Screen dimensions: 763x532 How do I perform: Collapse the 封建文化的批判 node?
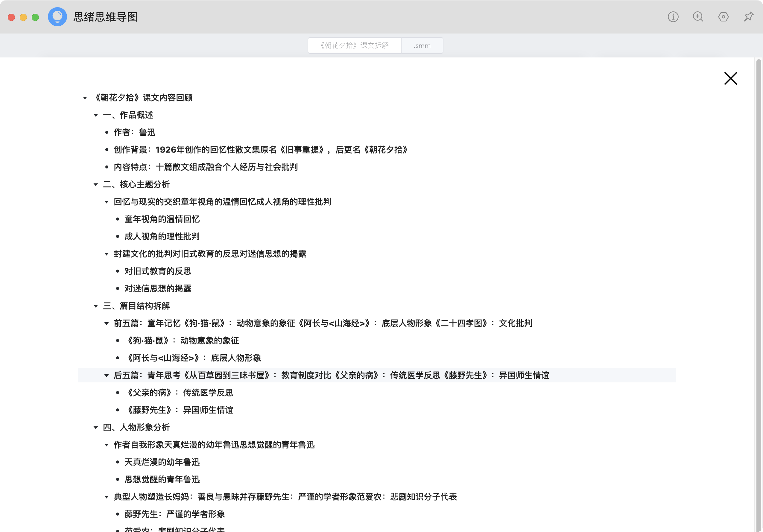[106, 254]
